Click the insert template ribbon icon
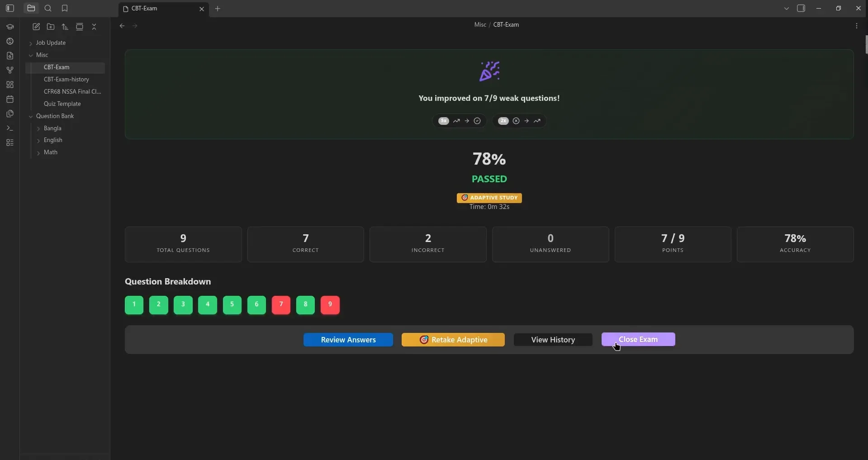This screenshot has width=868, height=460. [x=10, y=114]
